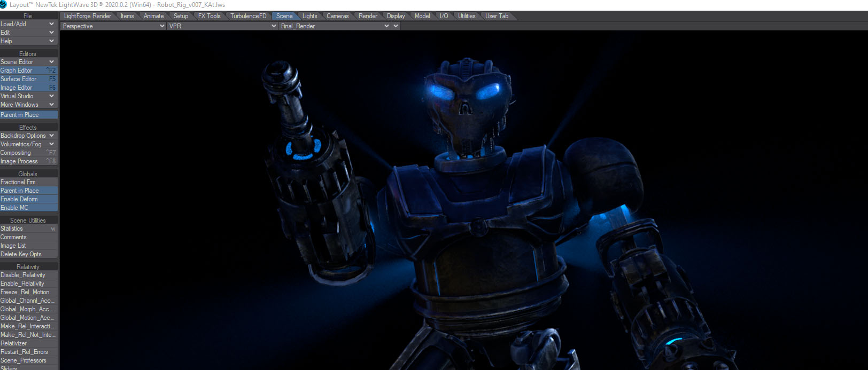The image size is (868, 370).
Task: Click small arrow right of Final_Render dropdown
Action: click(x=396, y=26)
